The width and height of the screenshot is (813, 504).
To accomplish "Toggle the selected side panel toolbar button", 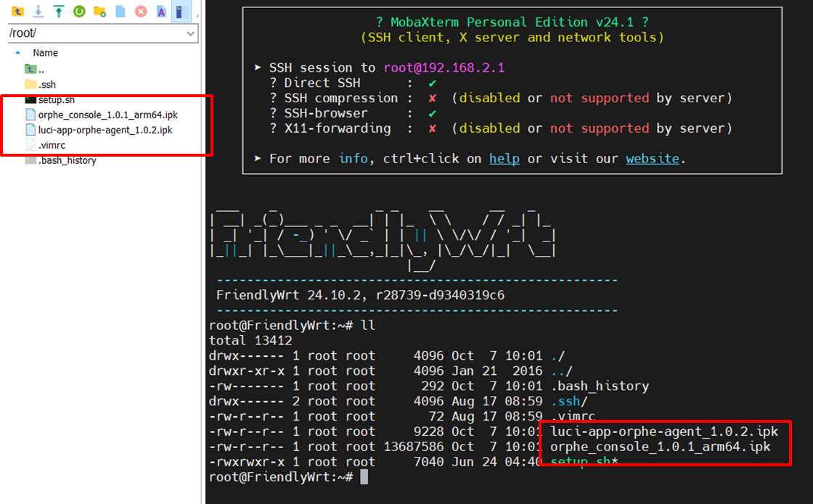I will click(x=179, y=11).
